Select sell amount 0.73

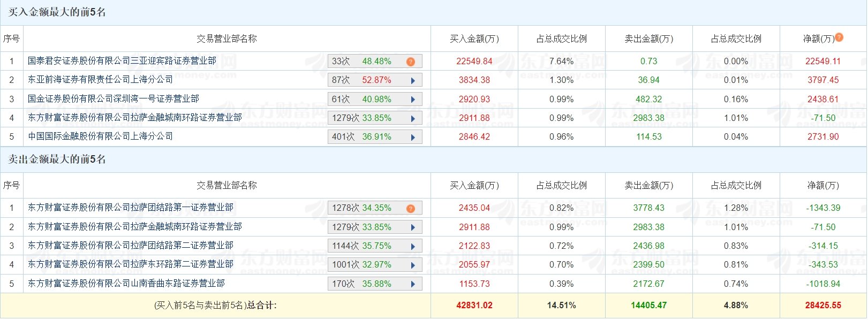(649, 61)
